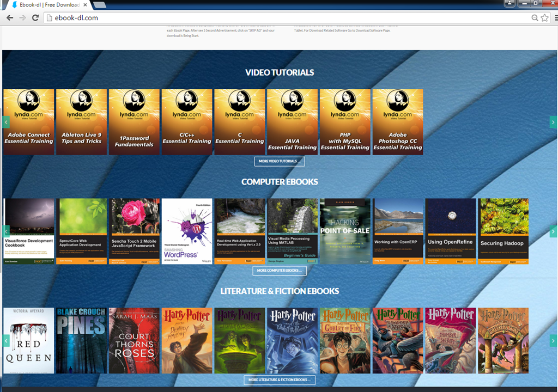The height and width of the screenshot is (392, 558).
Task: Open Harry Potter Prisoner of Azkaban cover
Action: click(397, 340)
